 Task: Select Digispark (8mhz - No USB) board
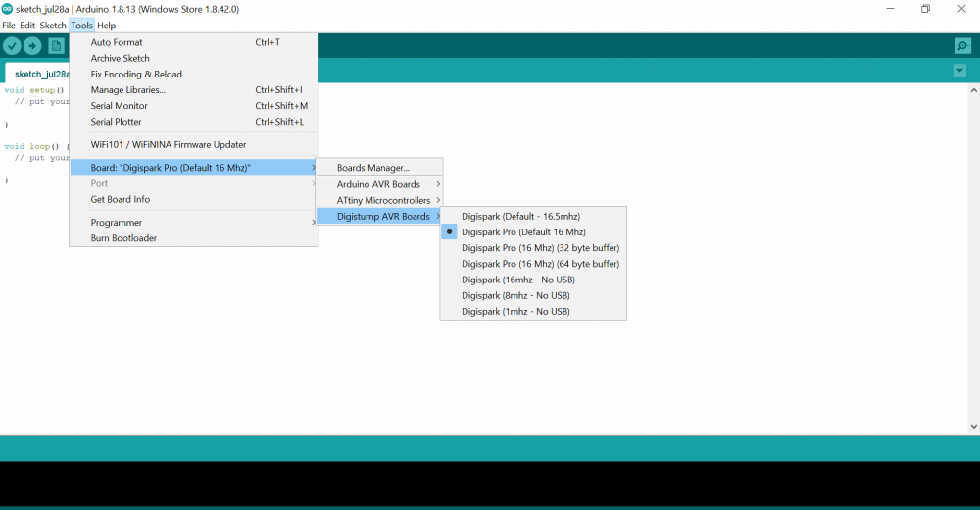tap(533, 295)
